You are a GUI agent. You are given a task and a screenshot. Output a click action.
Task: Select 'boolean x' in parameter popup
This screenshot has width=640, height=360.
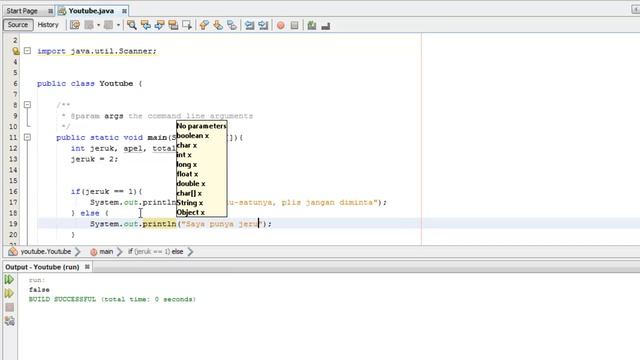click(193, 136)
